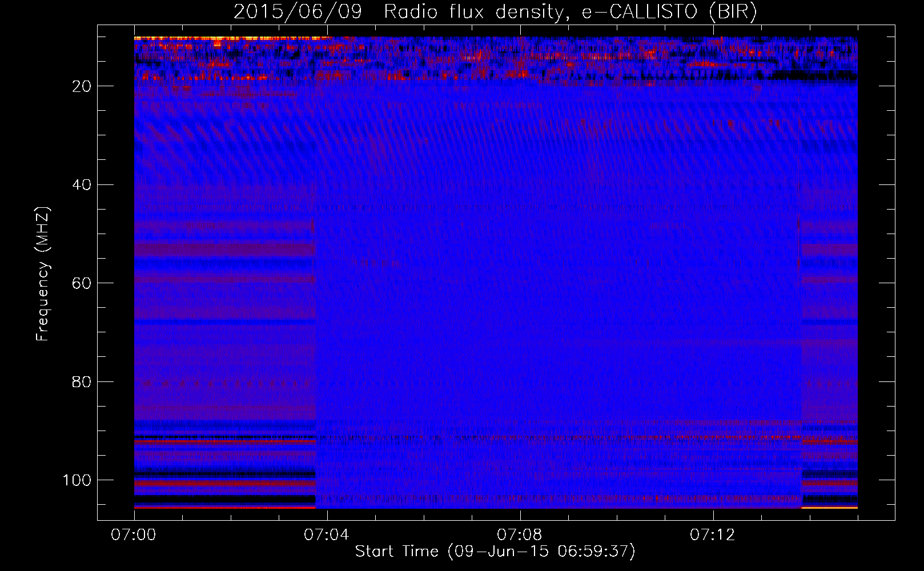Viewport: 924px width, 571px height.
Task: Click the 07:00 time tick label
Action: pyautogui.click(x=134, y=535)
